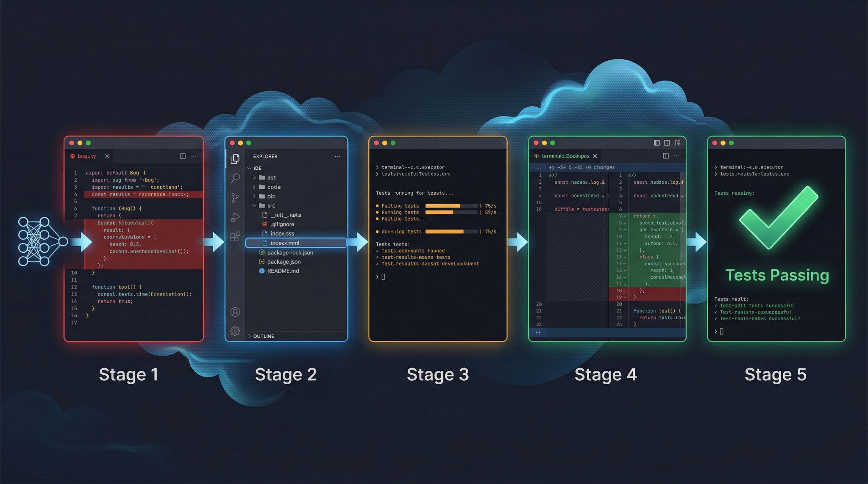Open package-lock.json file
The height and width of the screenshot is (484, 868).
tap(290, 253)
